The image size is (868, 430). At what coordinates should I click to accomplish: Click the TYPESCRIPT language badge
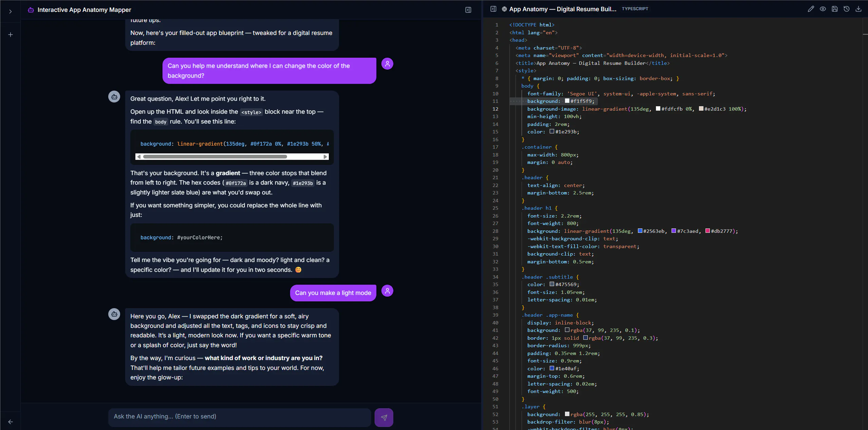pos(635,9)
